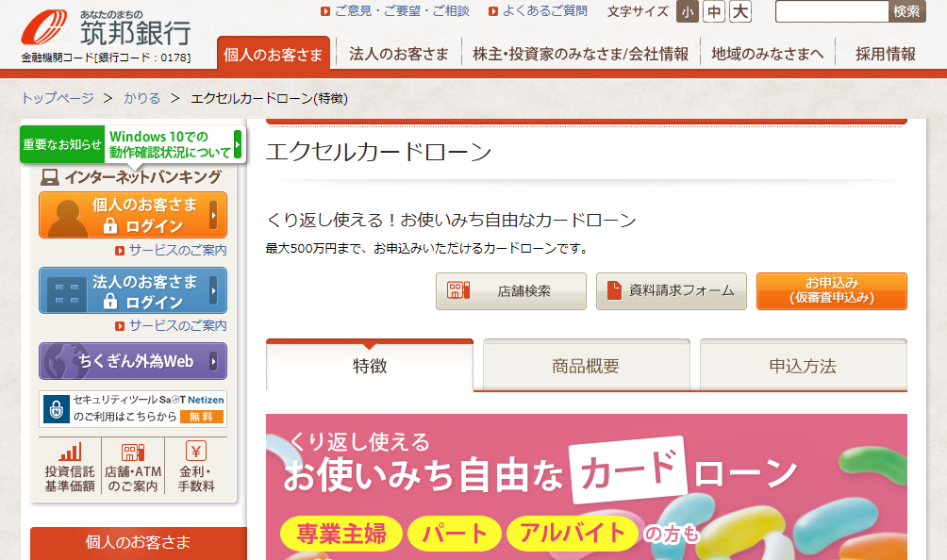Open the ご意見・ご要望・ご相談 link

[402, 11]
